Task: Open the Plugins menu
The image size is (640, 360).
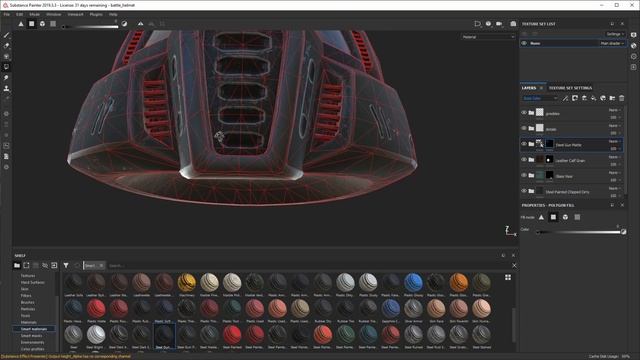Action: click(x=96, y=14)
